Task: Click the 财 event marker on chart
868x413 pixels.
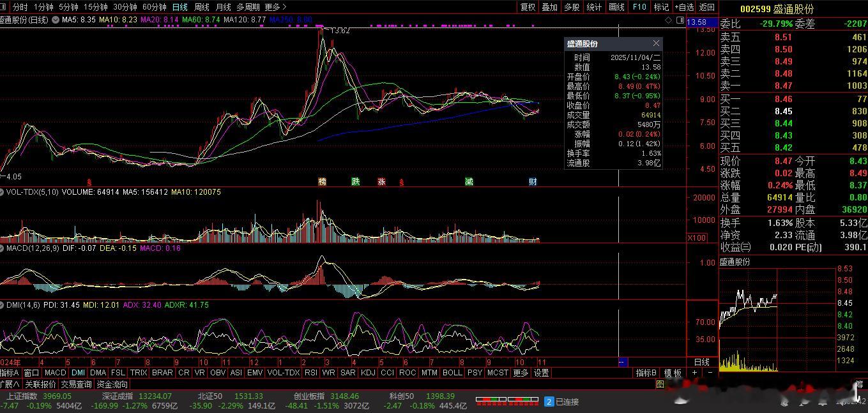Action: pos(533,182)
